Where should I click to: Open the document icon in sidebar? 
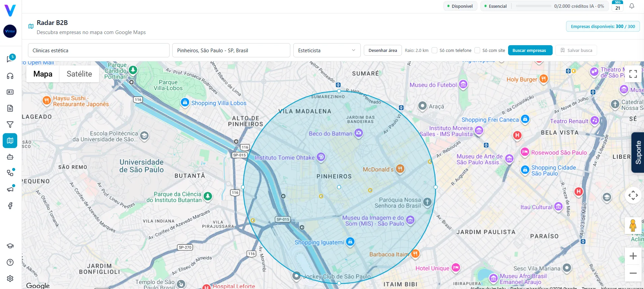point(10,108)
